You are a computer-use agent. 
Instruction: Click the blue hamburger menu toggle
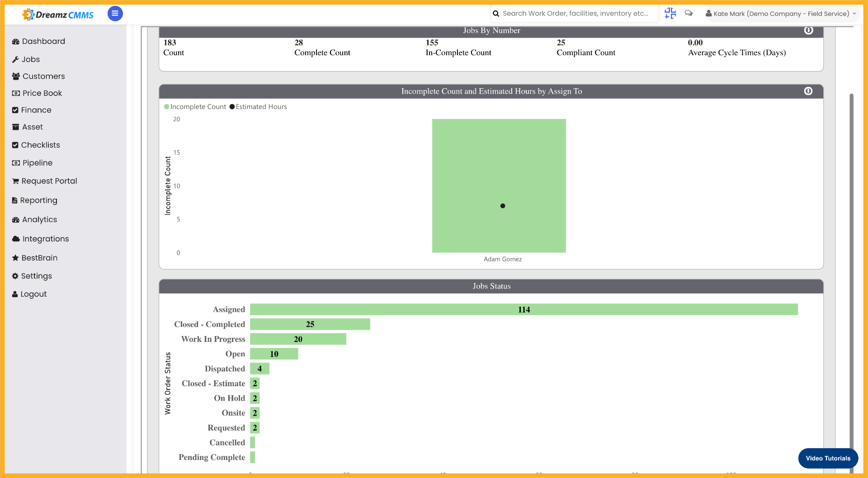coord(115,14)
